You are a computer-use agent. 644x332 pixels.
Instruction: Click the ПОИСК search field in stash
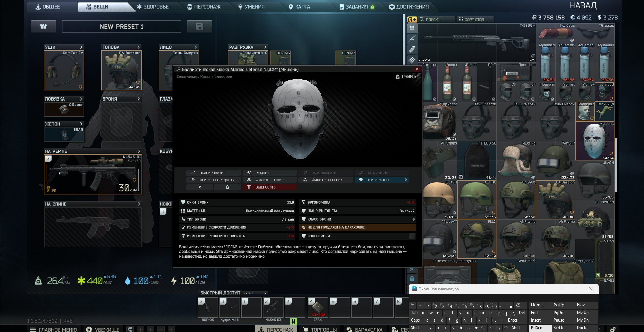click(x=437, y=19)
